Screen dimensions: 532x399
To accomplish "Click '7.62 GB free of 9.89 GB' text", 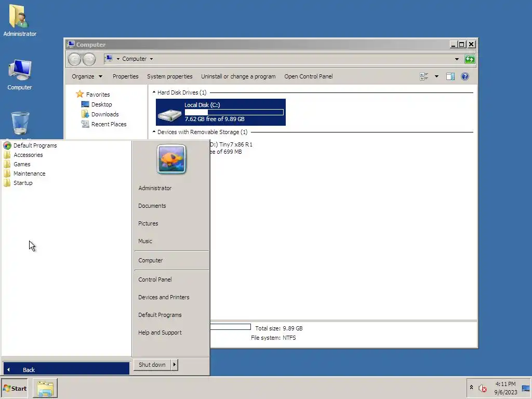I will [215, 119].
